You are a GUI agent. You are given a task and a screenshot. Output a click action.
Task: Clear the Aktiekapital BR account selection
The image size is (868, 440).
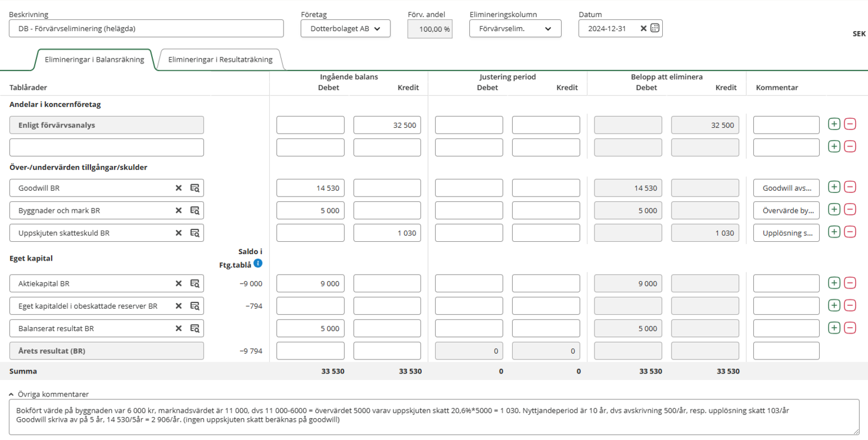pos(179,284)
